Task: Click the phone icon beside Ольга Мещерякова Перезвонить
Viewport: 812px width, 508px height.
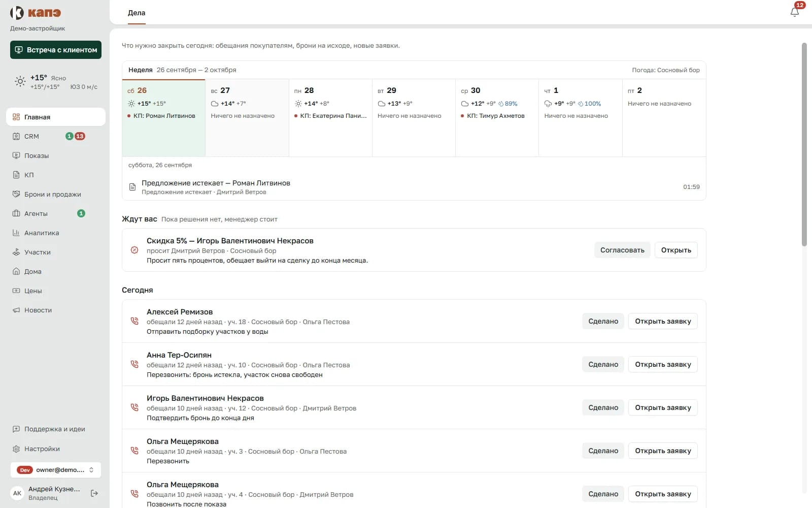Action: pos(134,451)
